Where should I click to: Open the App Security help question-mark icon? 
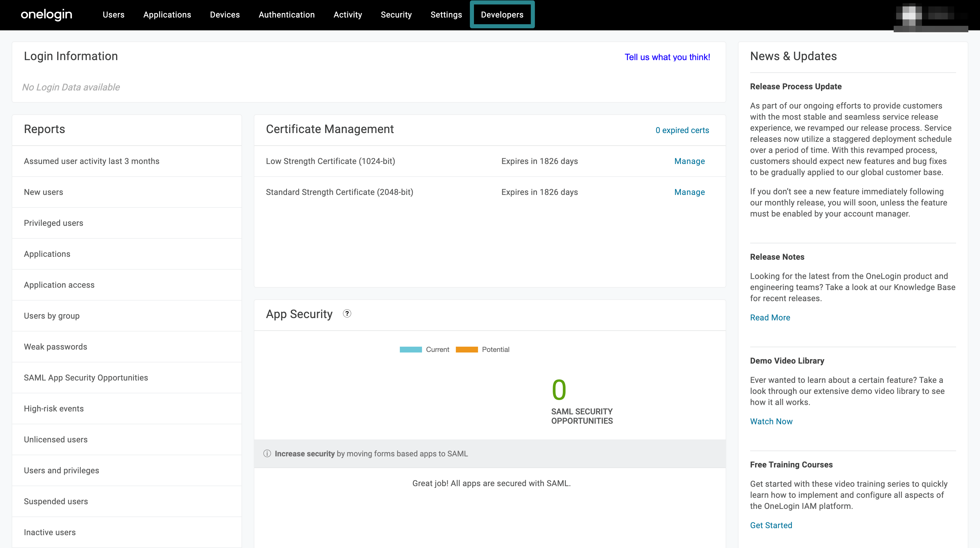347,314
